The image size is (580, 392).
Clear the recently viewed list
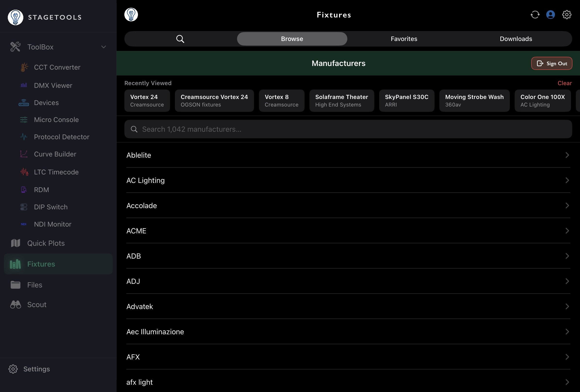[x=564, y=83]
